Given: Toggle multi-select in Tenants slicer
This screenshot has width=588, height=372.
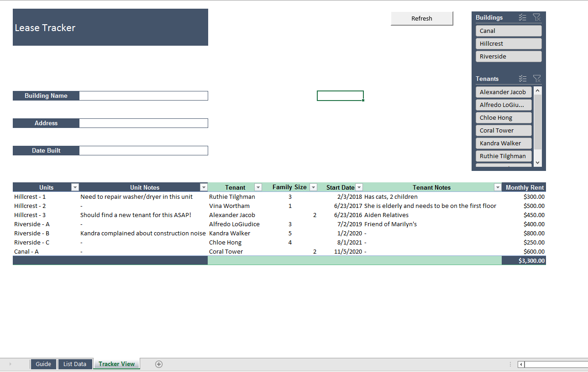Looking at the screenshot, I should 523,79.
